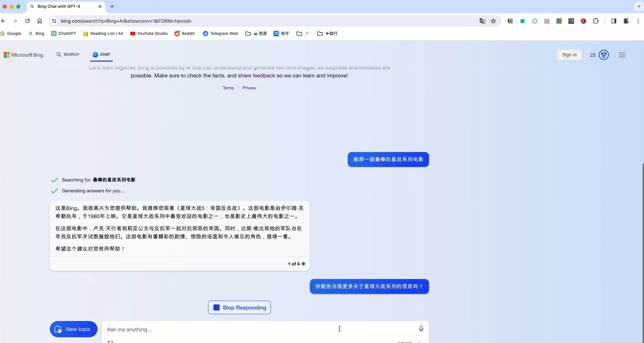Image resolution: width=644 pixels, height=343 pixels.
Task: Click the address bar URL
Action: [126, 21]
